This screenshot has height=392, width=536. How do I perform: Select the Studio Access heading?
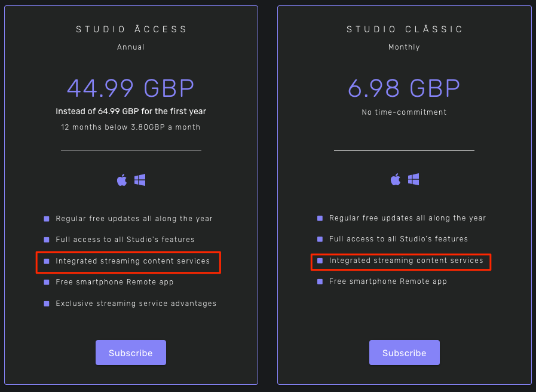tap(131, 29)
